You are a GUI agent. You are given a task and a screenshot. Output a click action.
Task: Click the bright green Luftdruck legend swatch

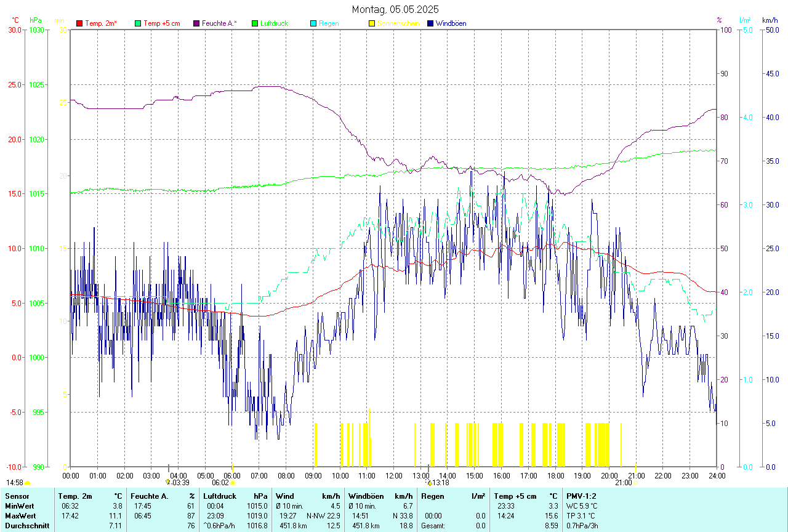click(x=255, y=23)
